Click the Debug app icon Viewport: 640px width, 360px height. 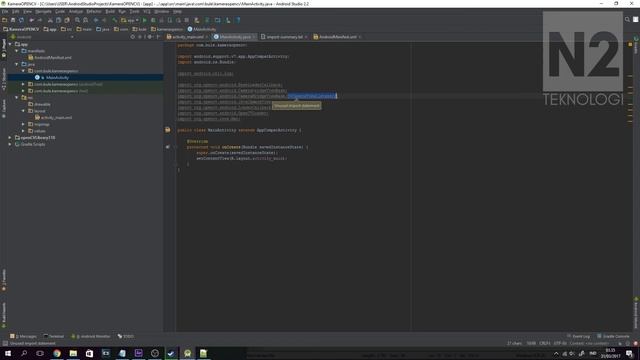click(153, 20)
